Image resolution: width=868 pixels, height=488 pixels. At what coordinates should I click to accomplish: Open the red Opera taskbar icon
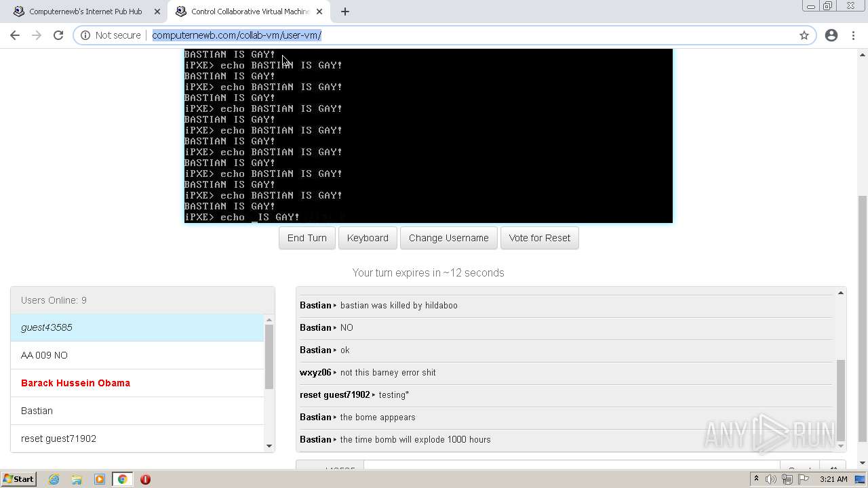tap(145, 479)
